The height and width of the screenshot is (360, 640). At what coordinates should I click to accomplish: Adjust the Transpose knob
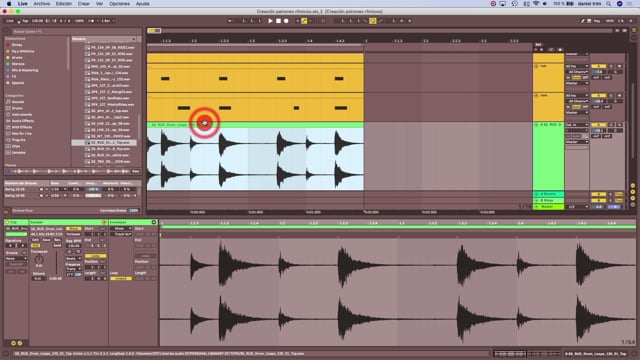(39, 259)
